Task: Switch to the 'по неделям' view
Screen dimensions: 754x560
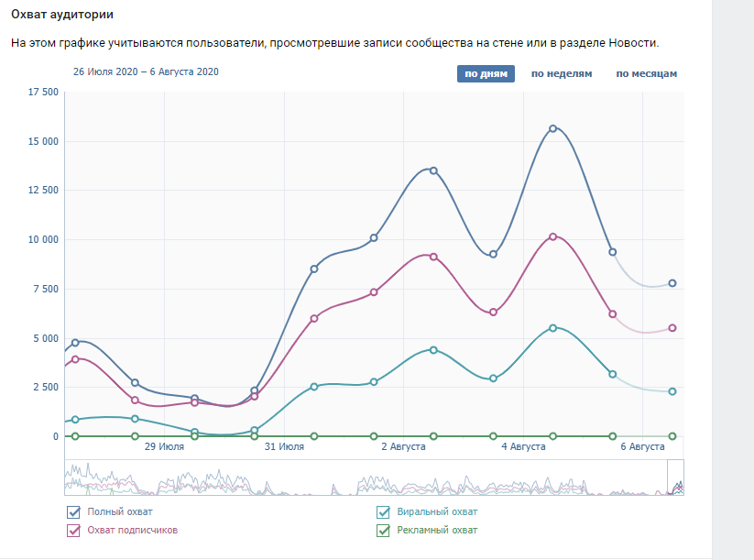Action: 562,74
